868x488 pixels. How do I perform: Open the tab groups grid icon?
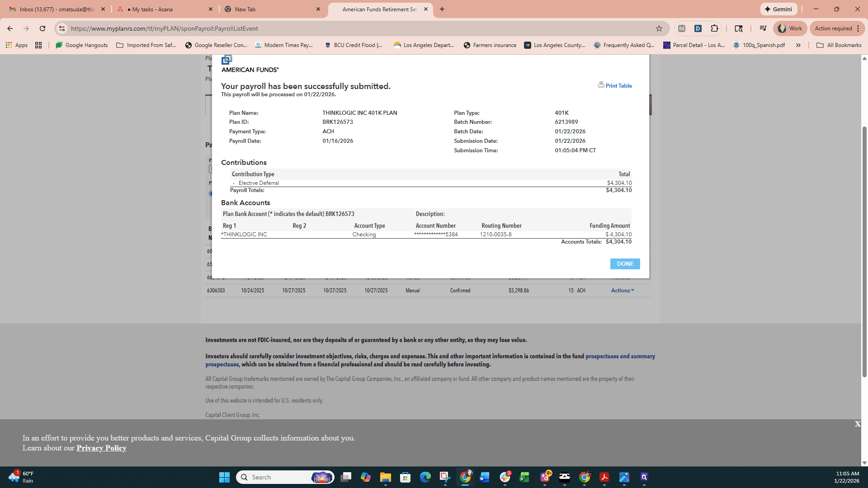38,45
